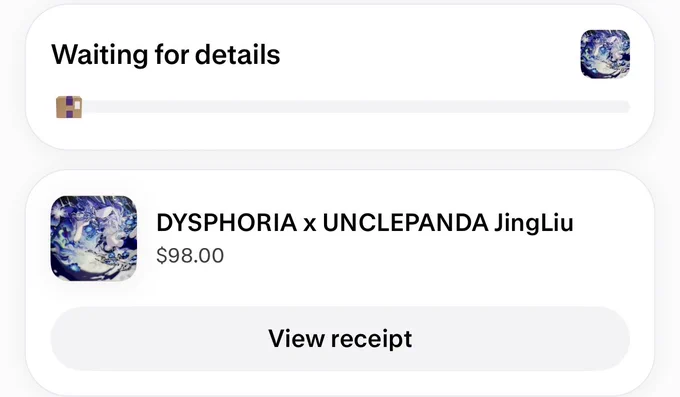Select the purchased item card showing $98.00
This screenshot has height=397, width=680.
340,282
